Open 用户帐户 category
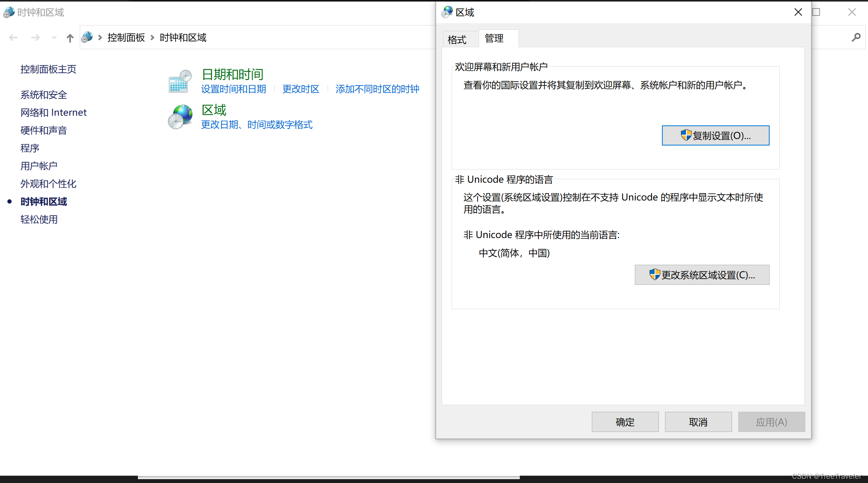 pos(39,166)
